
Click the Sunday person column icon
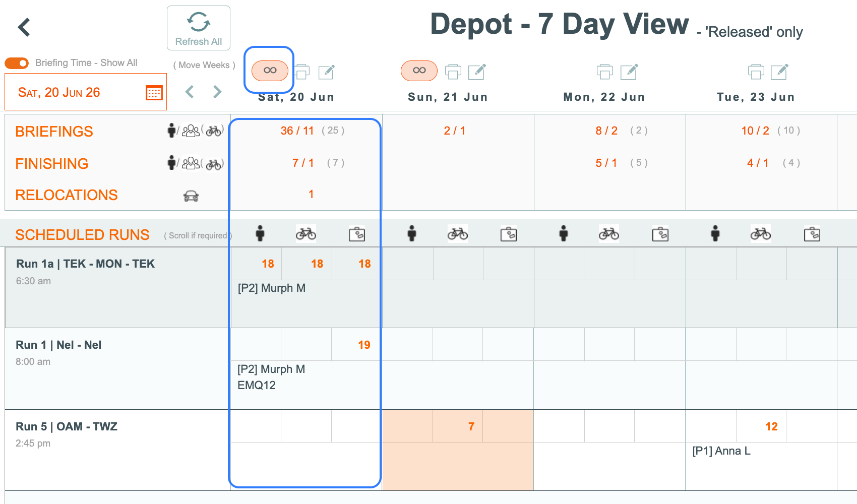pos(412,233)
